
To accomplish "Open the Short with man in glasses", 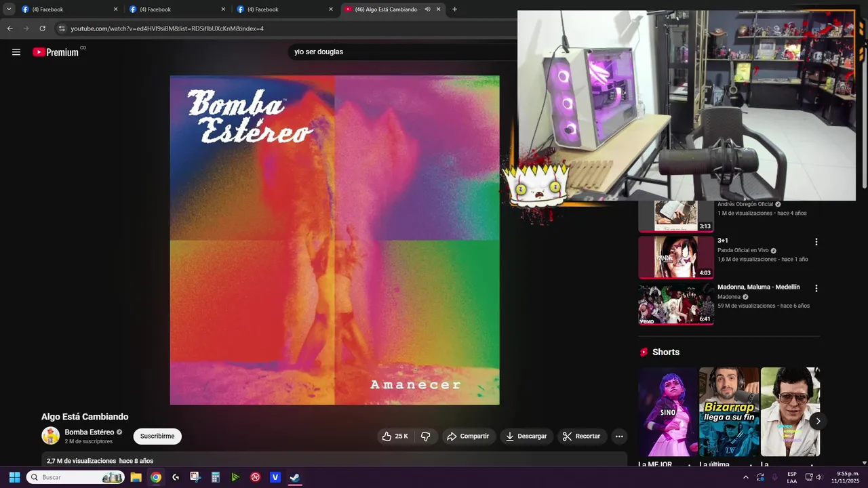I will point(790,412).
